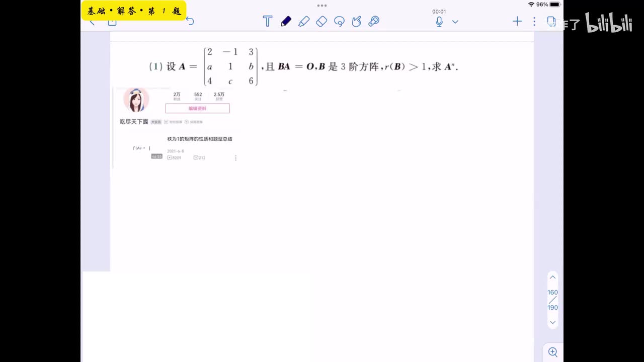Image resolution: width=644 pixels, height=362 pixels.
Task: Select the Eraser tool
Action: point(321,21)
